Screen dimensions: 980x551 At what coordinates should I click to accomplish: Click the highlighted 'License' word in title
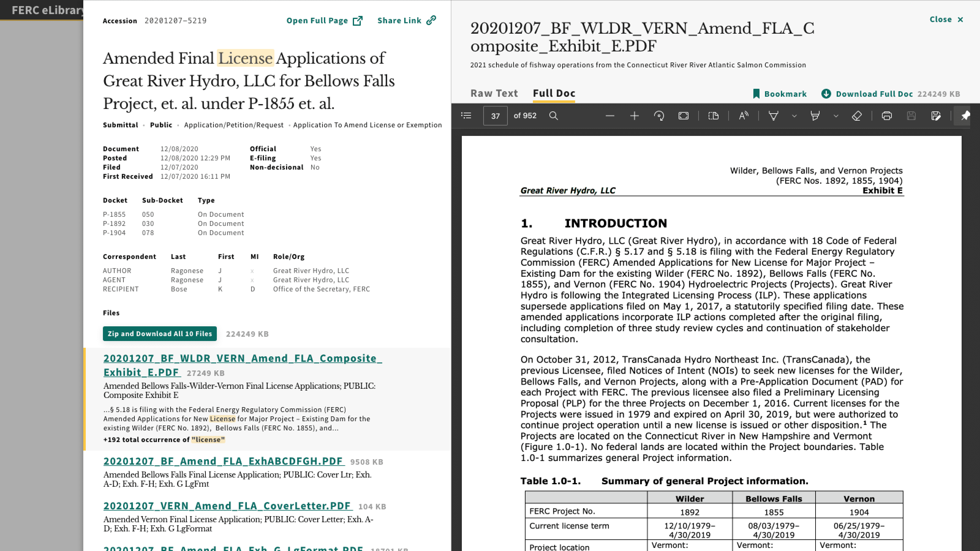click(x=245, y=58)
